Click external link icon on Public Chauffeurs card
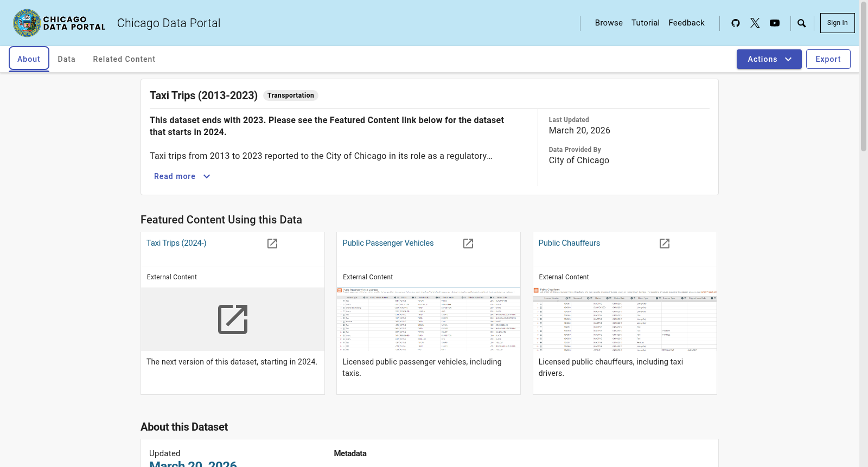Image resolution: width=868 pixels, height=467 pixels. (665, 244)
